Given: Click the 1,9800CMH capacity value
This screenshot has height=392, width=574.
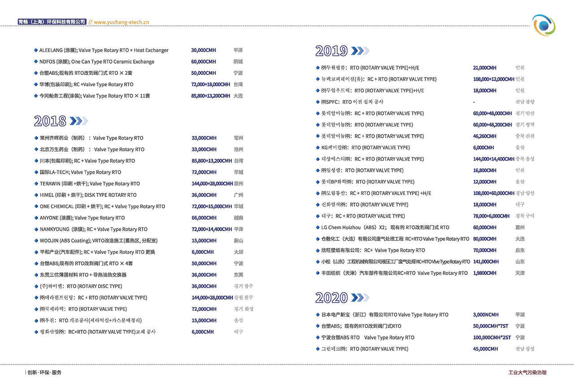Looking at the screenshot, I should [x=484, y=273].
